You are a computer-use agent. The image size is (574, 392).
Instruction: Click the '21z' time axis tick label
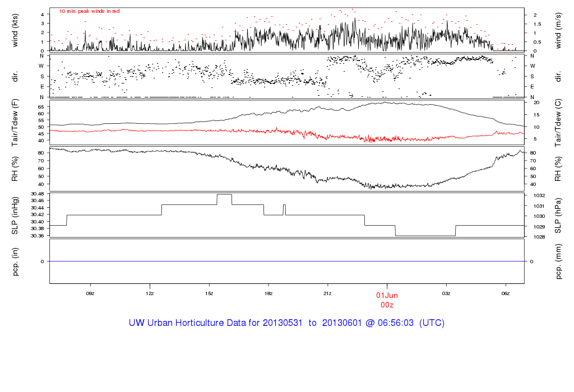click(x=327, y=293)
